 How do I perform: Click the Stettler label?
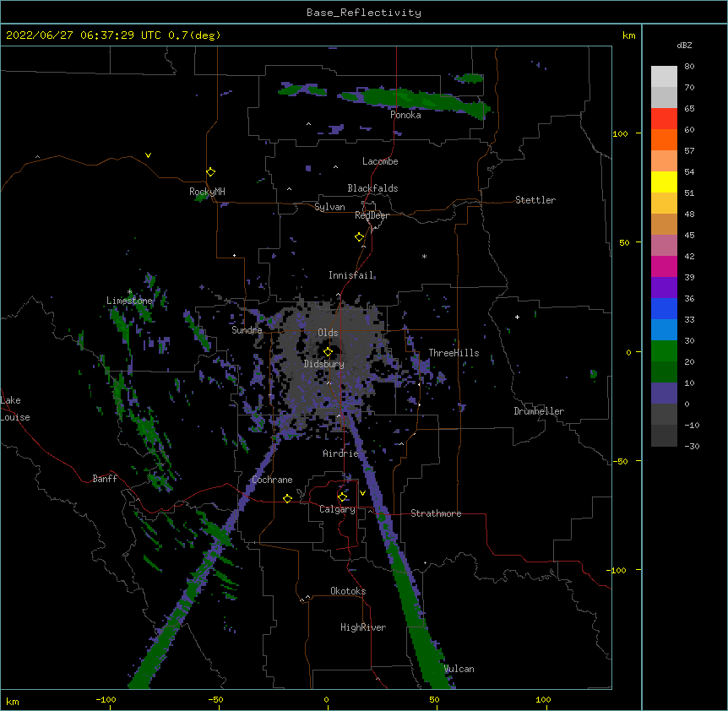pyautogui.click(x=535, y=200)
